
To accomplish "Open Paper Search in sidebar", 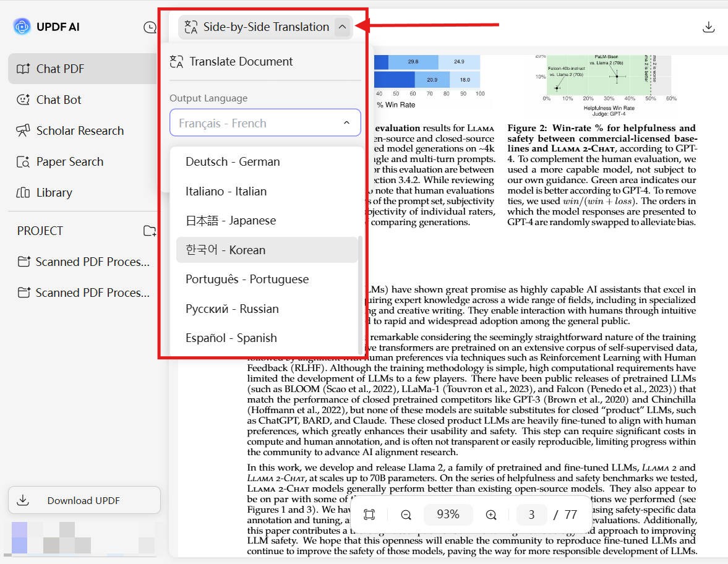I will pos(83,161).
